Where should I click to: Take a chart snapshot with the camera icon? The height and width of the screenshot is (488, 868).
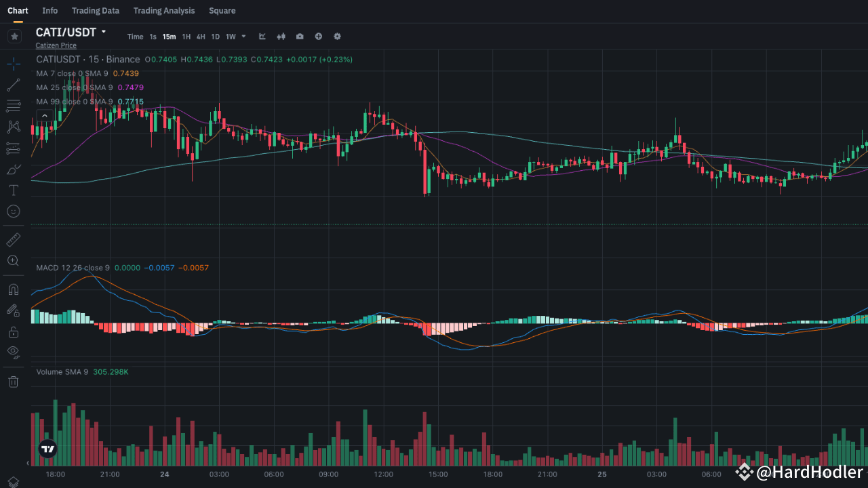pos(299,37)
